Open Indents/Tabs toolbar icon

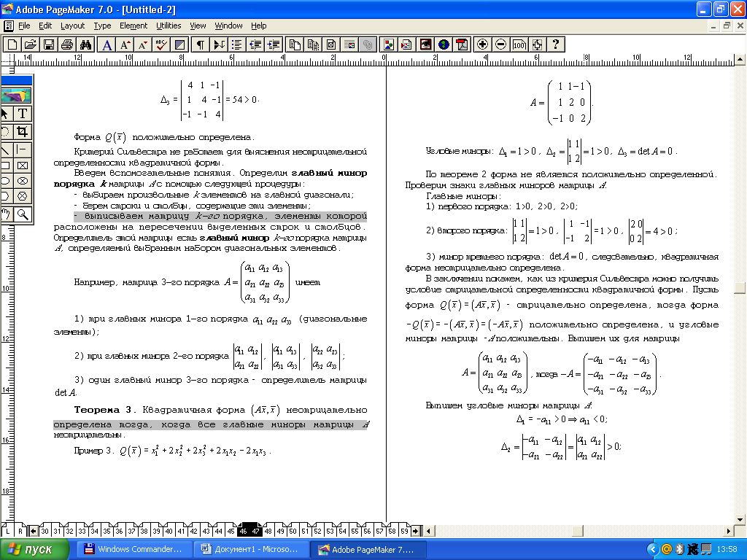tap(219, 44)
